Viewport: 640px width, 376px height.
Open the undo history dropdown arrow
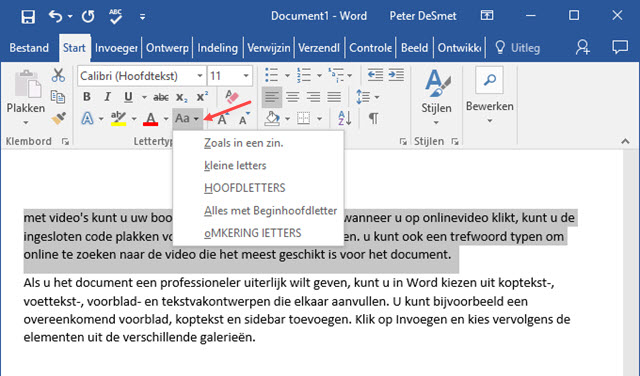pyautogui.click(x=70, y=17)
